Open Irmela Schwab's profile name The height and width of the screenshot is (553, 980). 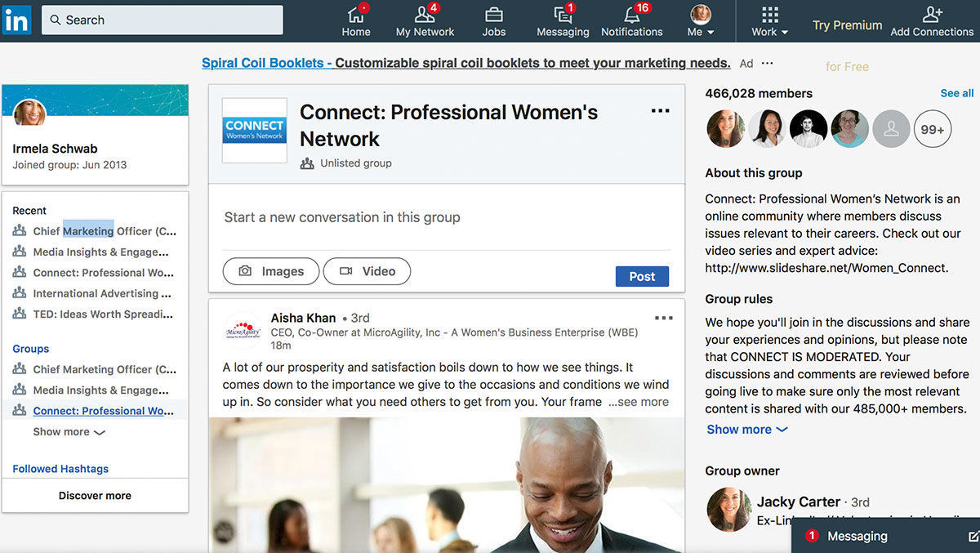coord(55,149)
